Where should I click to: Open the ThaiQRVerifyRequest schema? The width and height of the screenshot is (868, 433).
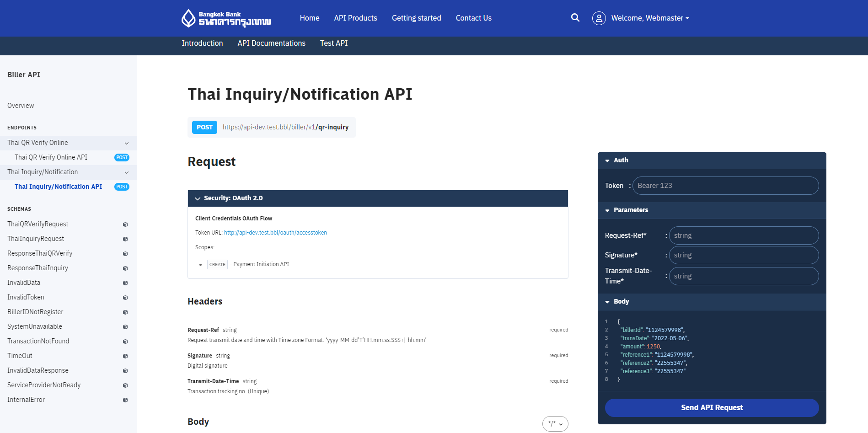(x=38, y=224)
